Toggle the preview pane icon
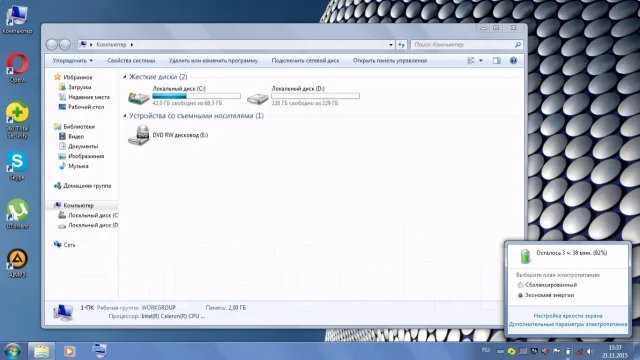 click(496, 60)
